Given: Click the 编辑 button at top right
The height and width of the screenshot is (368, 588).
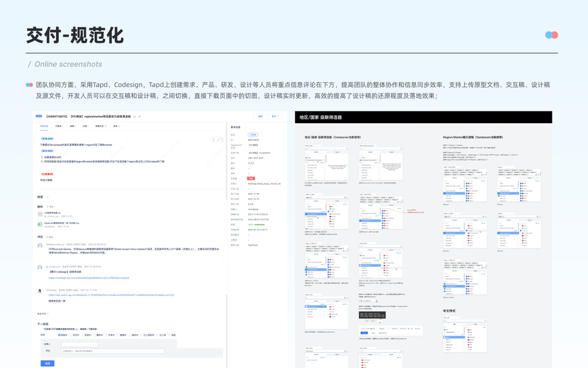Looking at the screenshot, I should point(260,117).
